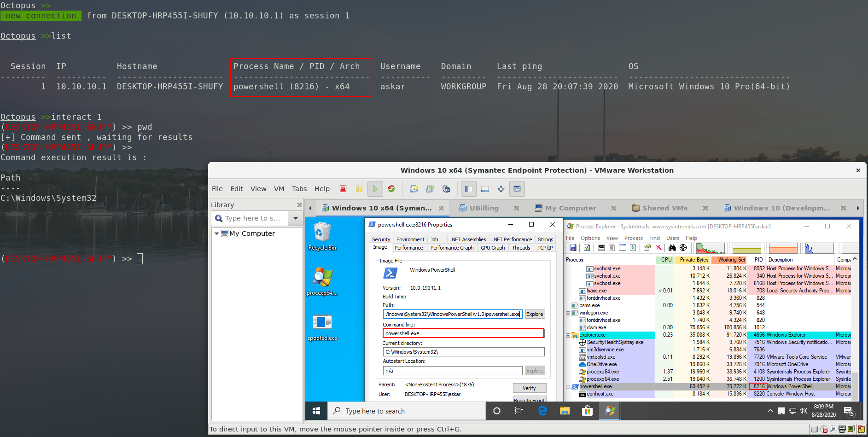Take a snapshot of the virtual machine
This screenshot has width=868, height=437.
(x=414, y=189)
